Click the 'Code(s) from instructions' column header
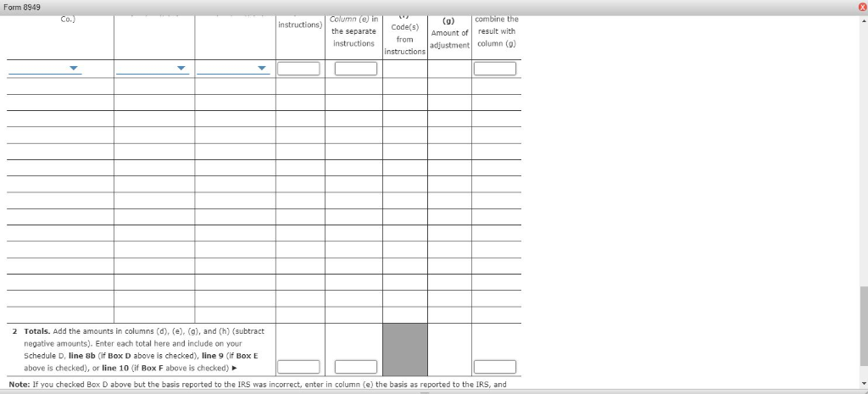This screenshot has height=394, width=868. (x=404, y=39)
